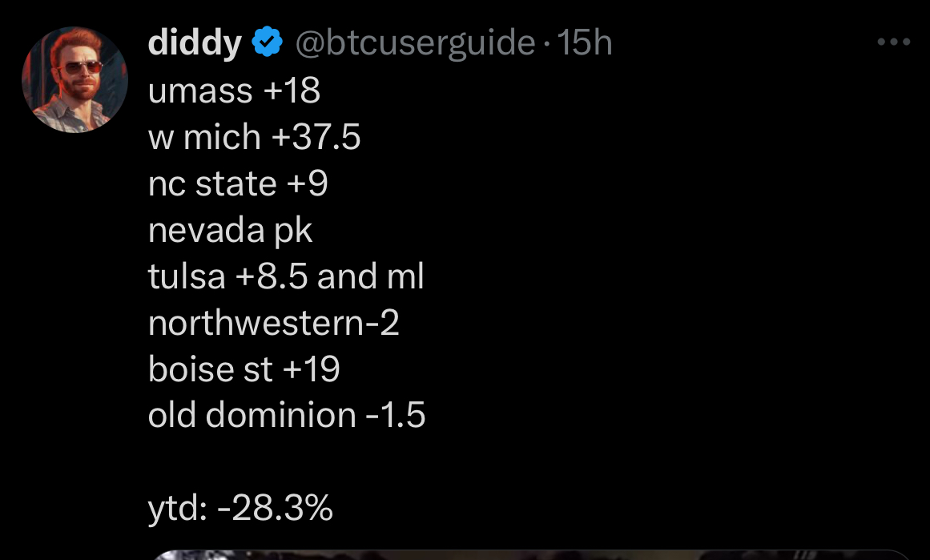Click the '+18' spread value

pos(292,91)
